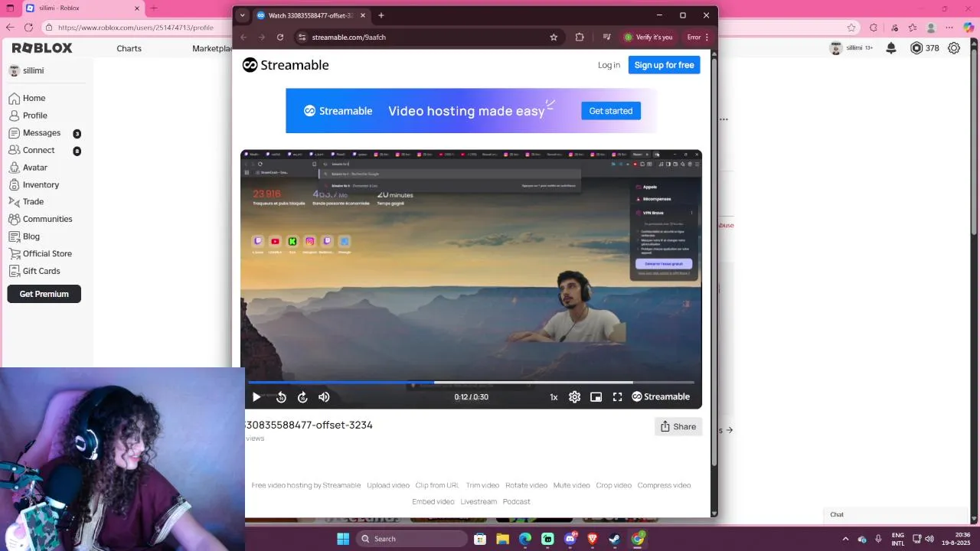Click the Streamable header logo

point(286,65)
